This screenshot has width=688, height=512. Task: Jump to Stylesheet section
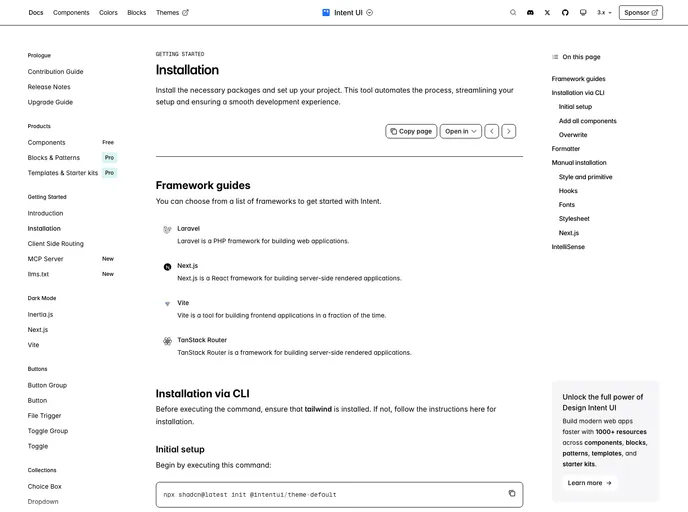click(x=574, y=218)
